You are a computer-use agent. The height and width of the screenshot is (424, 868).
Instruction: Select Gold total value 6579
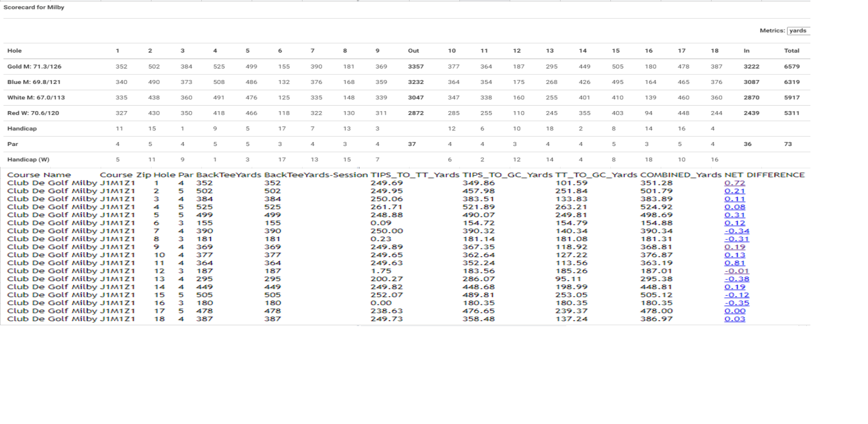tap(792, 67)
